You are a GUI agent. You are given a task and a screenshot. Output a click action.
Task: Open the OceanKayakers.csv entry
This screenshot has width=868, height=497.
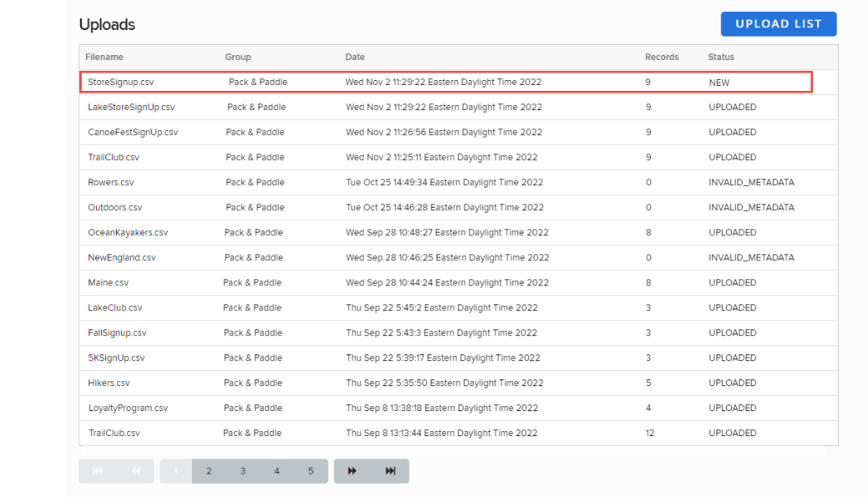[128, 233]
